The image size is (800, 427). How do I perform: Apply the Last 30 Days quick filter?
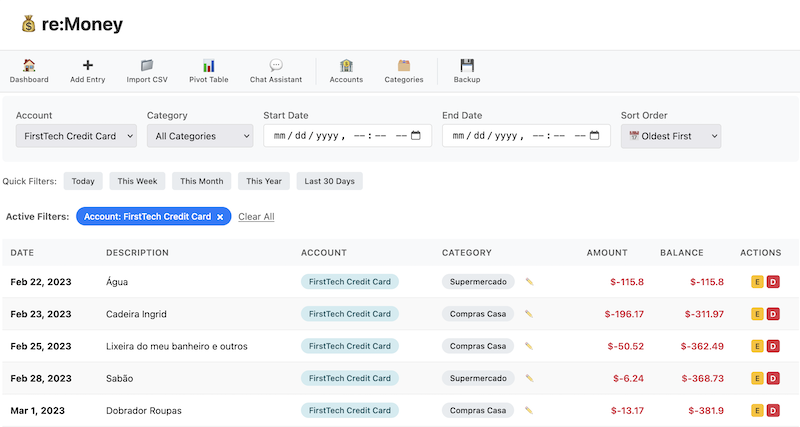click(x=330, y=181)
